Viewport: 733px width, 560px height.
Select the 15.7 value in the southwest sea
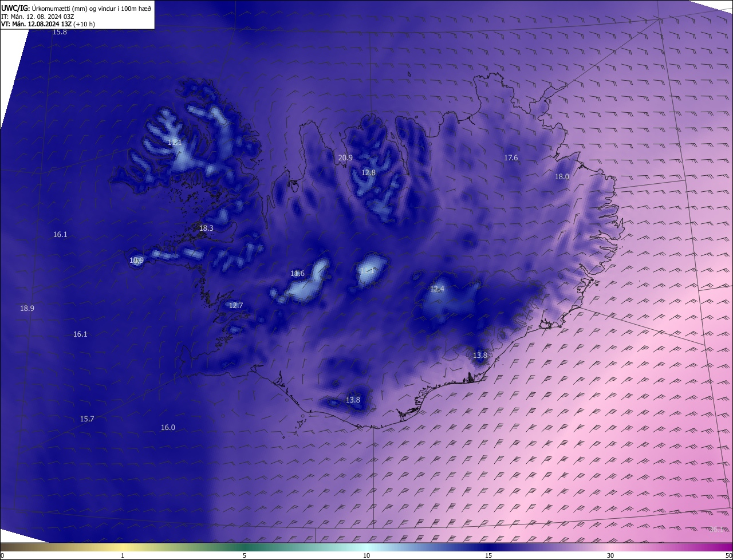click(87, 419)
